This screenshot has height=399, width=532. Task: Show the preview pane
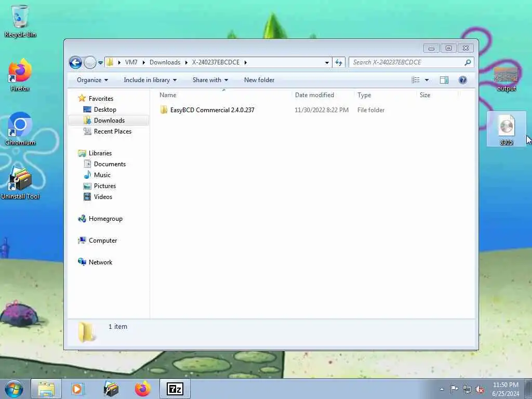444,80
